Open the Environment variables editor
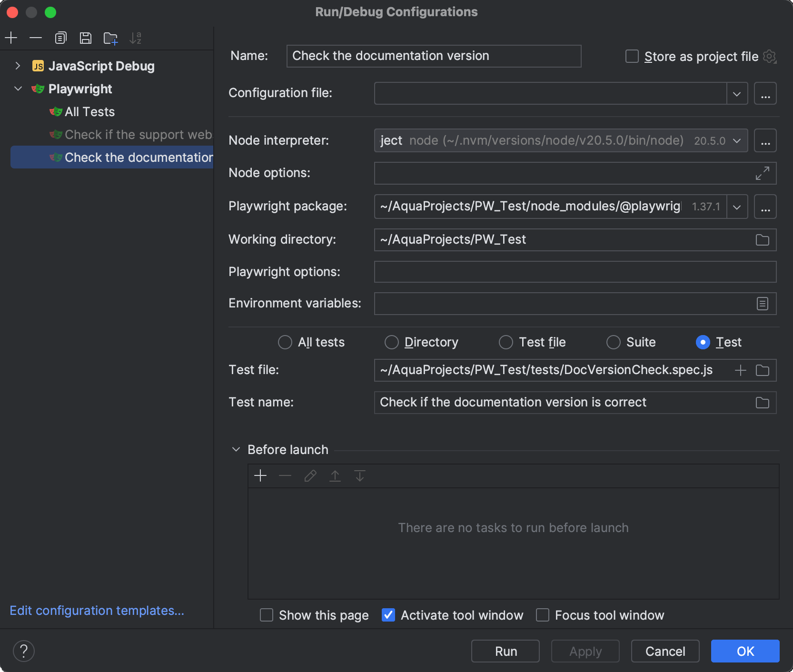 tap(762, 304)
